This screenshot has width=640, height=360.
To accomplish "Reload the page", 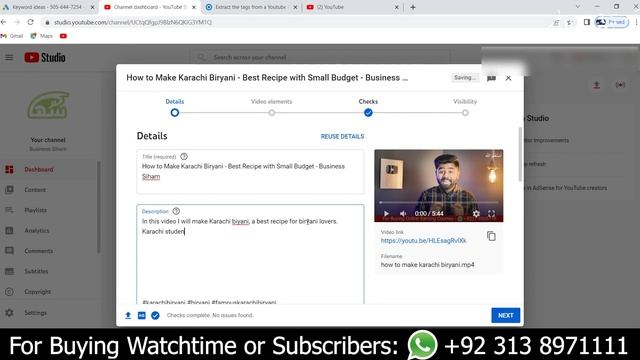I will tap(31, 22).
